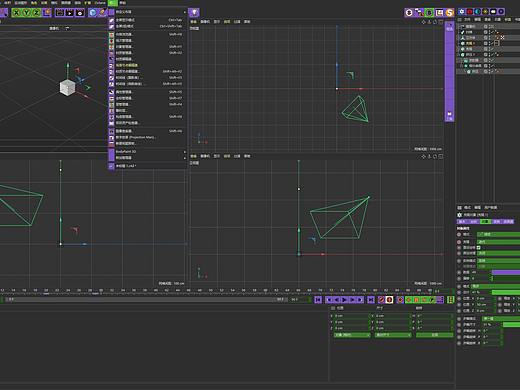Click the black and white sphere icon
The image size is (520, 390).
tap(409, 13)
